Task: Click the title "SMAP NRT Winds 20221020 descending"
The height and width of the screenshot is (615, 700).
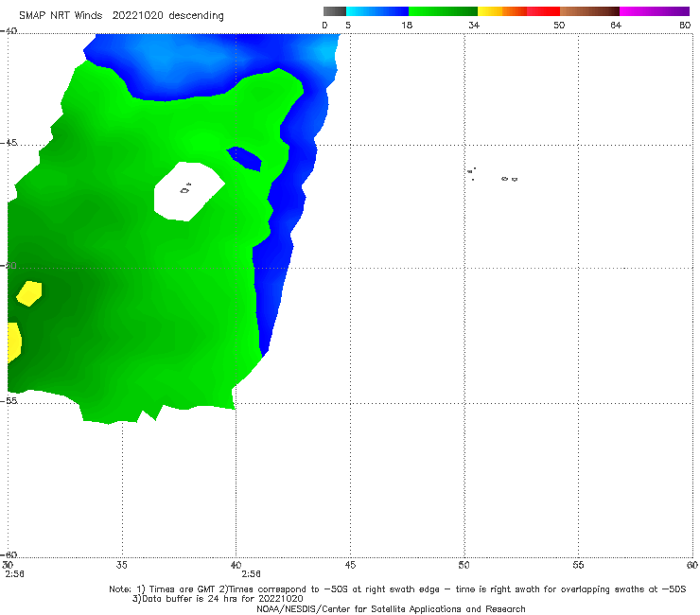Action: [121, 16]
